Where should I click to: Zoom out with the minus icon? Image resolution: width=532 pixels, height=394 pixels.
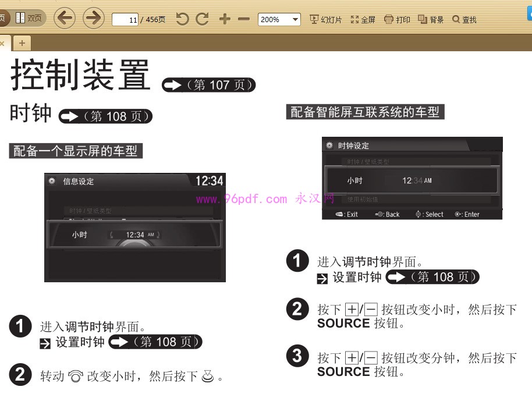click(243, 18)
